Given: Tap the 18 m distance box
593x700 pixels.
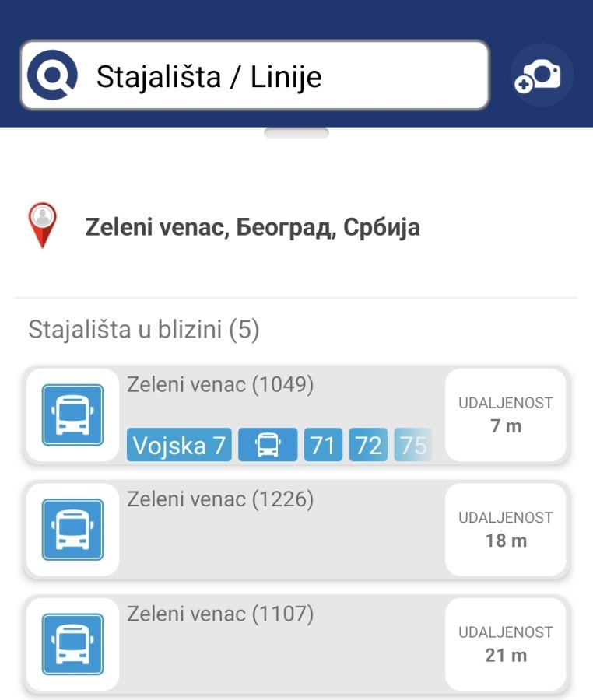Looking at the screenshot, I should click(506, 530).
